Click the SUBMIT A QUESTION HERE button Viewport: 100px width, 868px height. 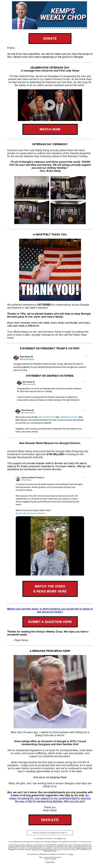pyautogui.click(x=50, y=622)
